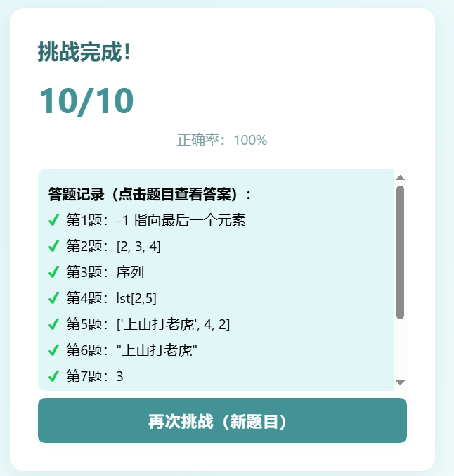View 第7题 answer entry showing 3

[95, 377]
